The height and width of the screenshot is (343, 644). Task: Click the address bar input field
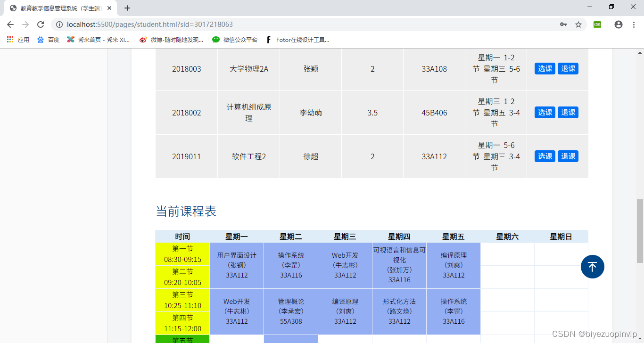coord(283,24)
